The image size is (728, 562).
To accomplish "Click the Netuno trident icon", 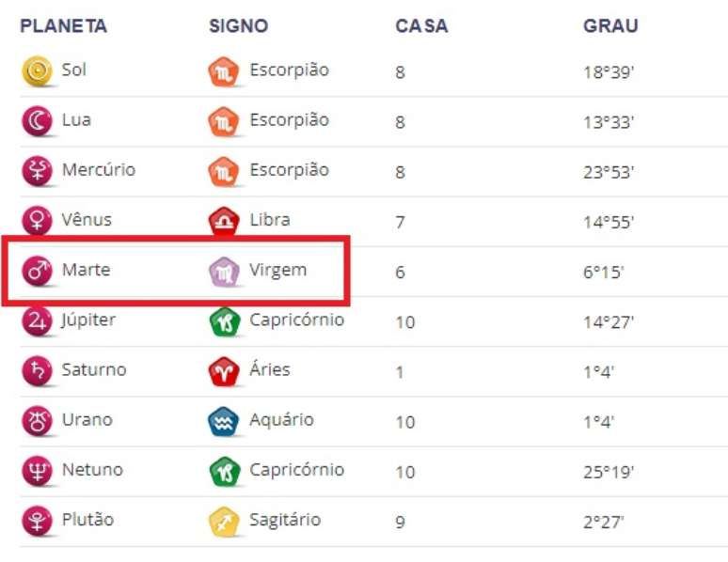I will [37, 471].
